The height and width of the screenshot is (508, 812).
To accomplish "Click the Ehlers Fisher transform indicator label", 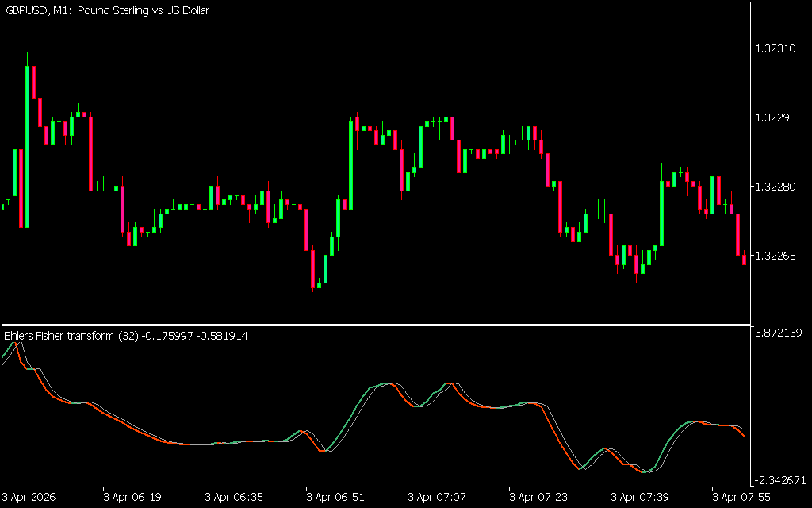I will click(x=126, y=336).
